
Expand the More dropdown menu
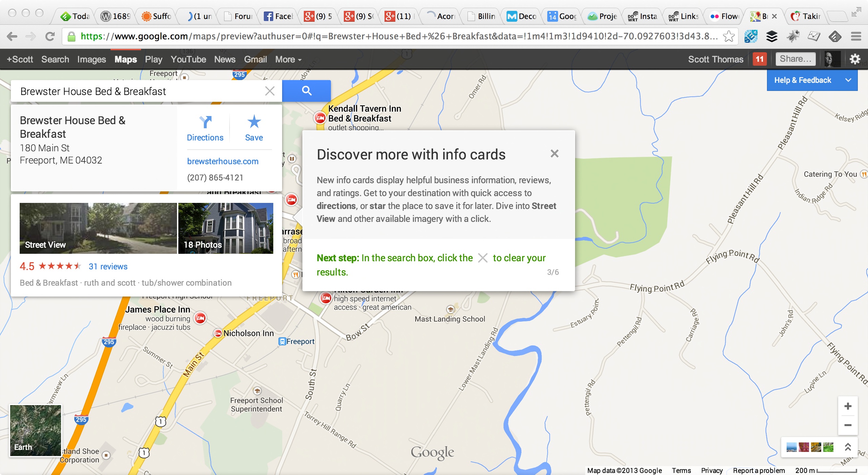[288, 59]
